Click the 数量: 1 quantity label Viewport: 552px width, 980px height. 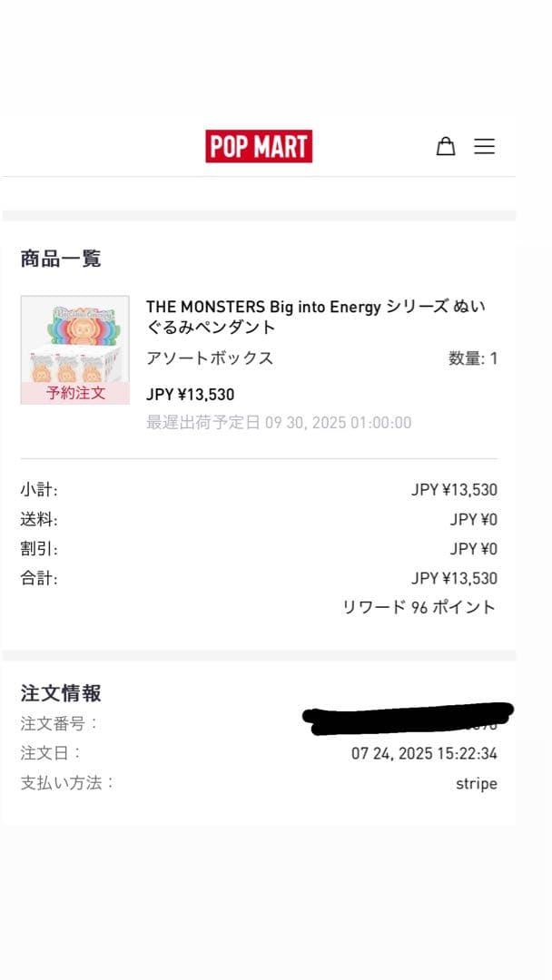471,358
